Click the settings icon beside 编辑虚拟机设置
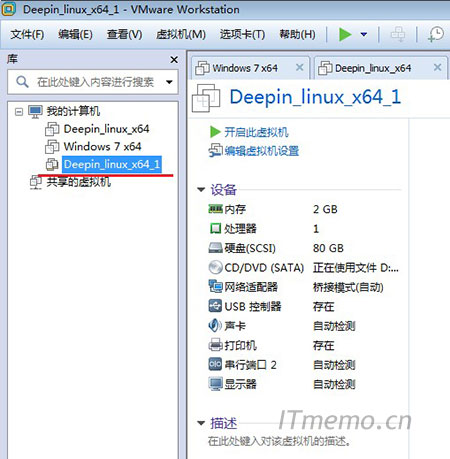This screenshot has height=459, width=450. tap(215, 151)
